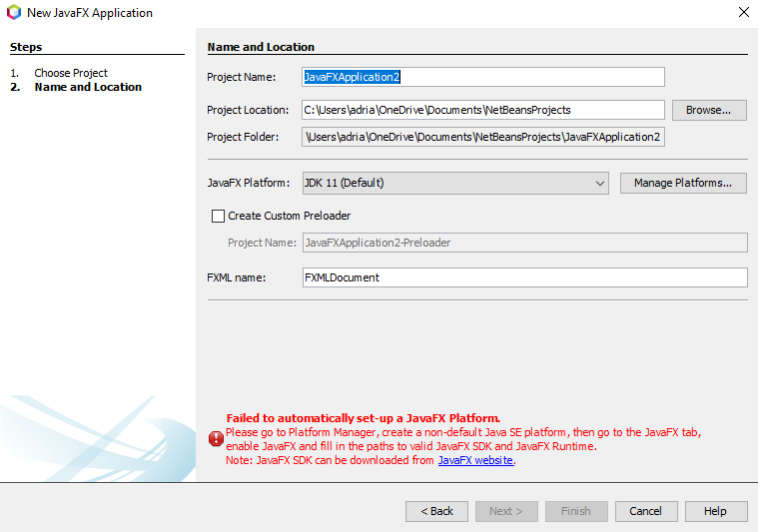Open the JavaFX website link
Screen dimensions: 758x532
pos(475,460)
